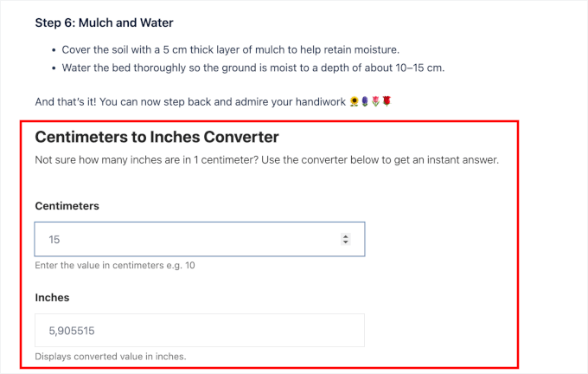Click the 'Displays converted value in inches' text
Viewport: 588px width, 374px height.
[110, 356]
